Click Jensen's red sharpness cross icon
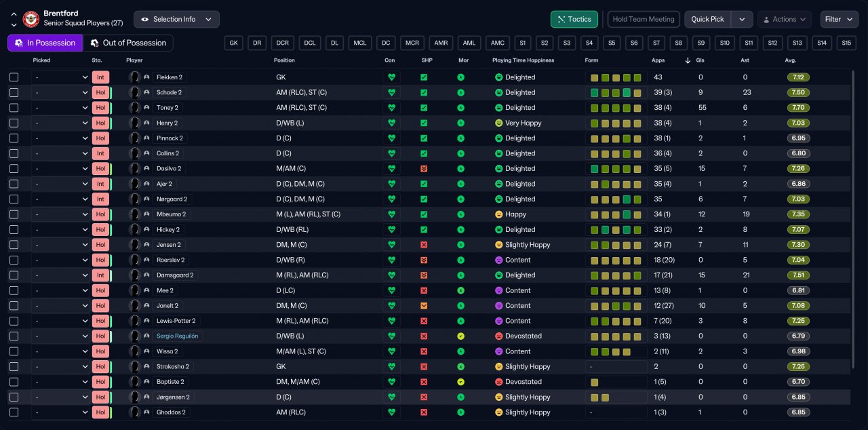The image size is (868, 430). click(424, 245)
